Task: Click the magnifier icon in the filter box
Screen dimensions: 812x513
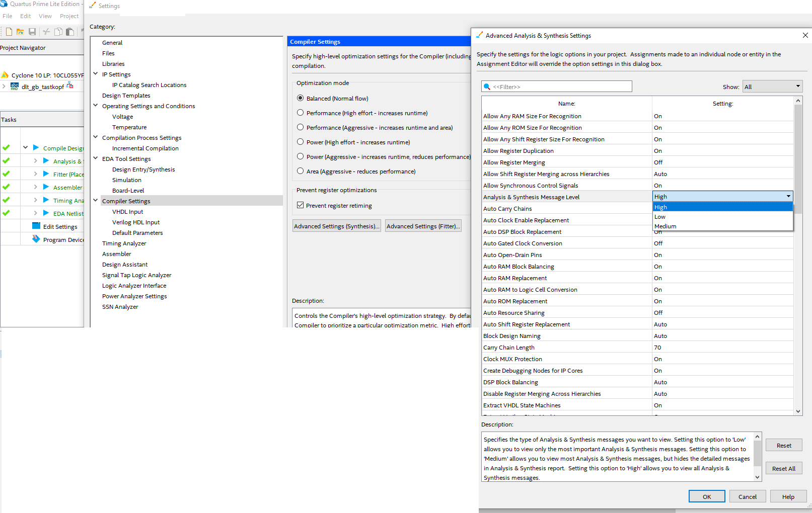Action: click(487, 87)
